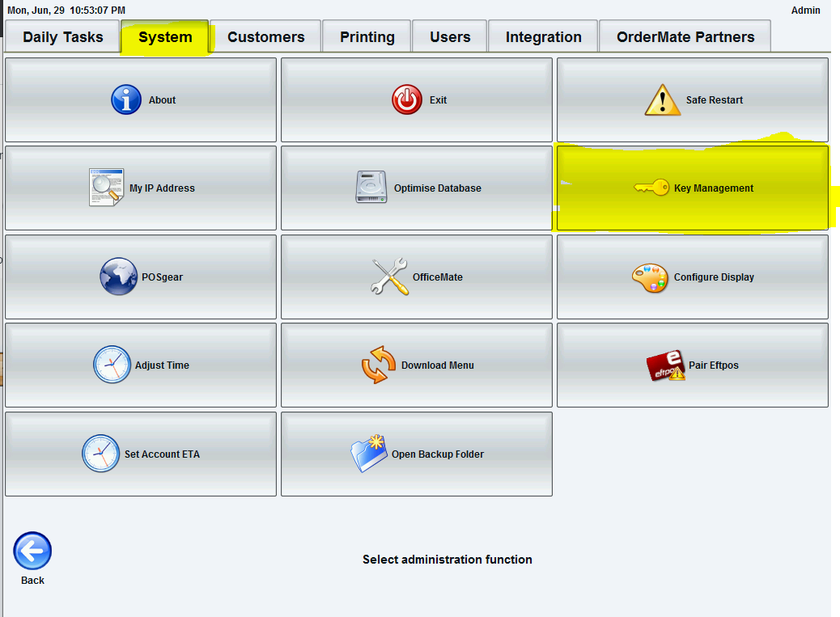Open the OrderMate Partners tab

pyautogui.click(x=685, y=37)
